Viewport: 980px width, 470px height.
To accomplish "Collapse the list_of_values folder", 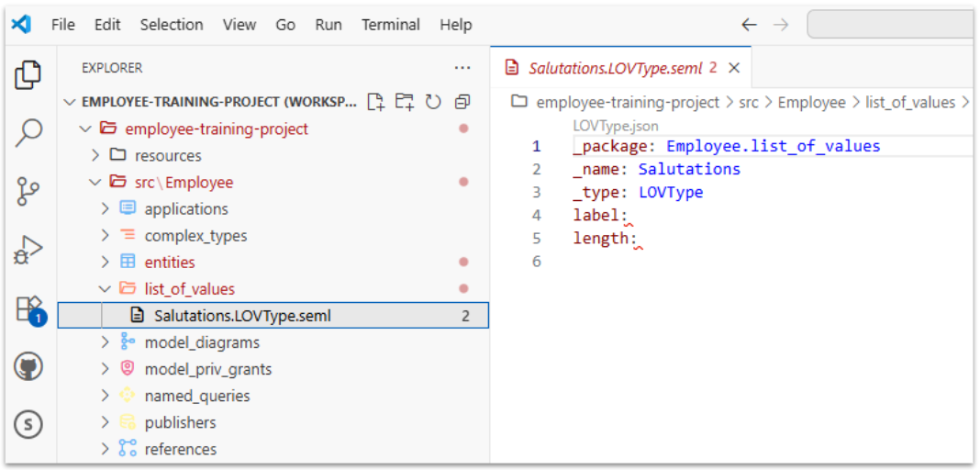I will 106,289.
